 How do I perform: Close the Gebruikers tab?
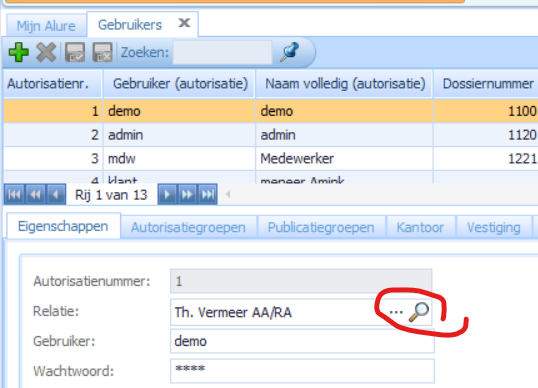point(184,23)
